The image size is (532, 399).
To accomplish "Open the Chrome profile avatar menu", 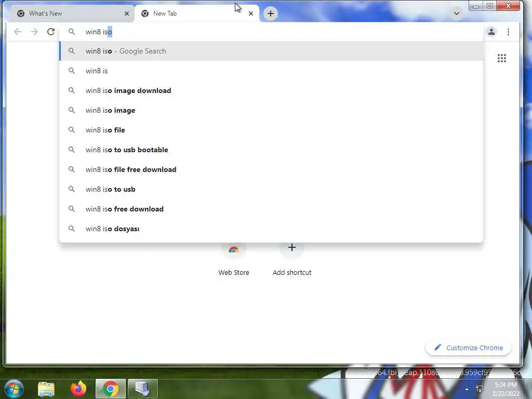I will coord(491,32).
